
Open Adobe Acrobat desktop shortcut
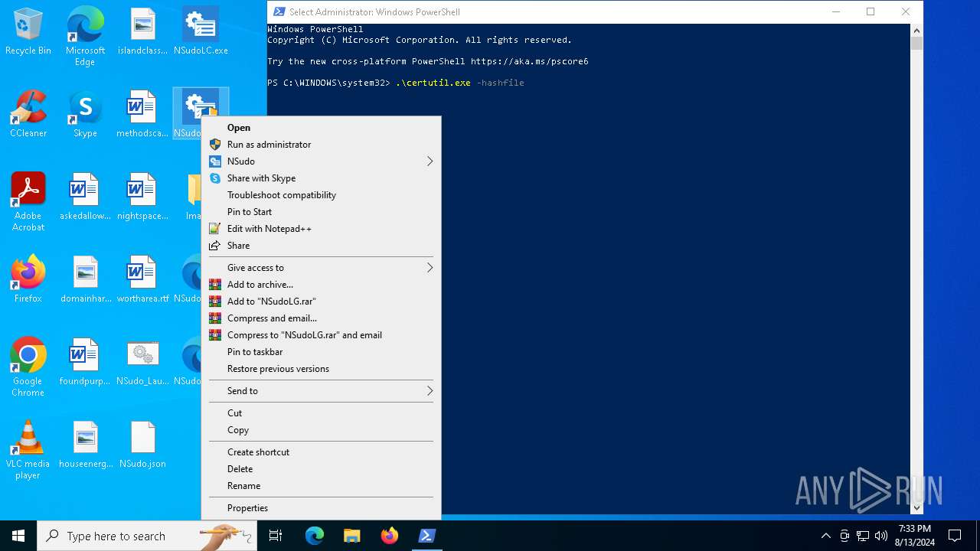click(x=28, y=202)
